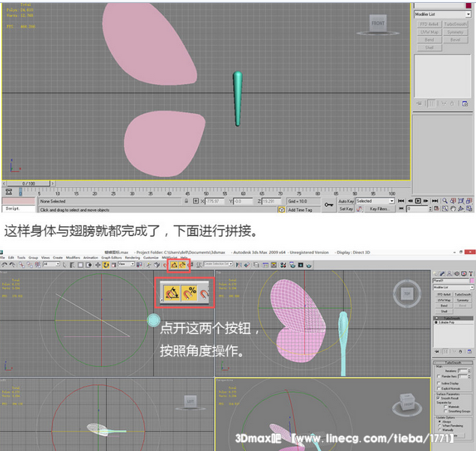Toggle Percent Snap in main toolbar
Viewport: 476px width, 451px height.
[x=182, y=265]
